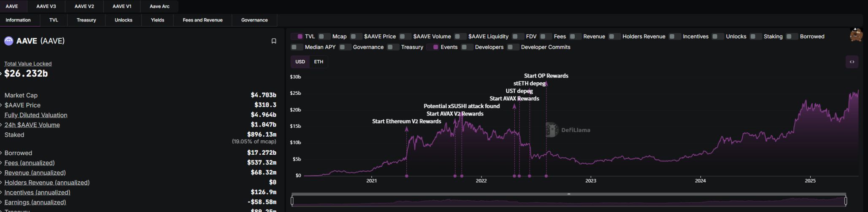Image resolution: width=868 pixels, height=212 pixels.
Task: Click the llama avatar icon
Action: (x=856, y=35)
